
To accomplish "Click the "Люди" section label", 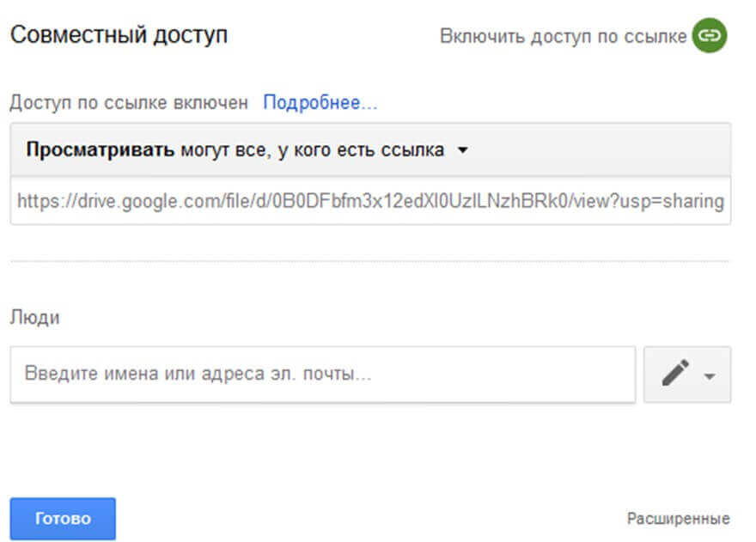I will pos(35,317).
